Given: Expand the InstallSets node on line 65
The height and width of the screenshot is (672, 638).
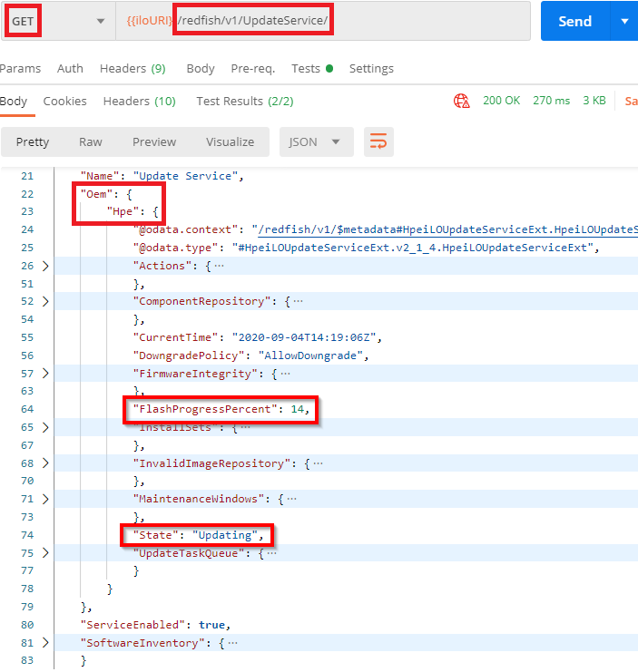Looking at the screenshot, I should tap(45, 427).
